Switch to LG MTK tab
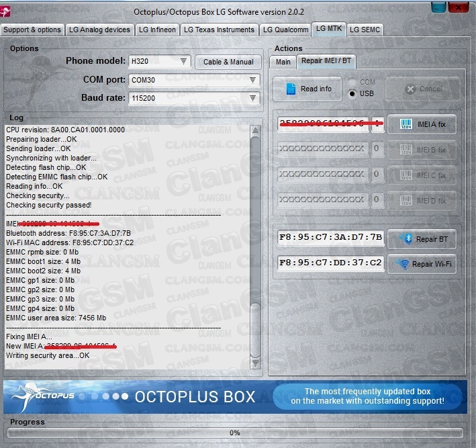Image resolution: width=476 pixels, height=448 pixels. (x=329, y=29)
